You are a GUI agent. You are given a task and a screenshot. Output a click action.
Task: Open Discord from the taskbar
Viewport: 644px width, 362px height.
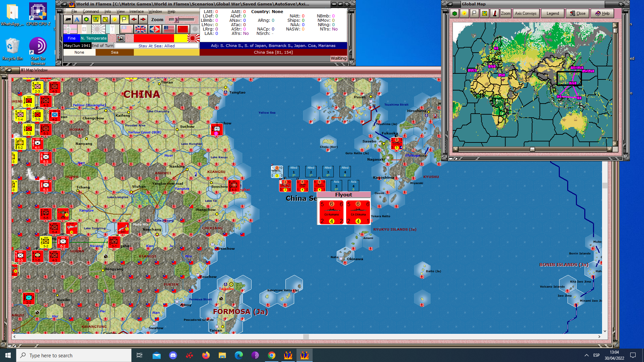point(173,355)
